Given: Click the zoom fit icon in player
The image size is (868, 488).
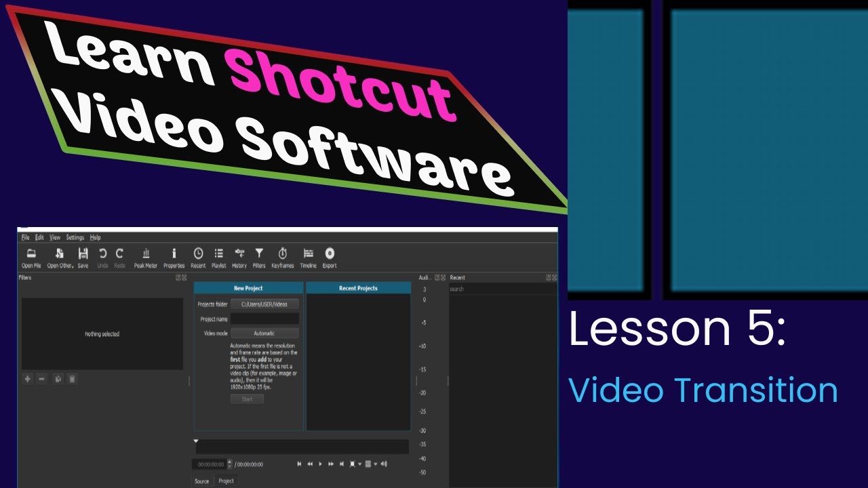Looking at the screenshot, I should click(353, 464).
